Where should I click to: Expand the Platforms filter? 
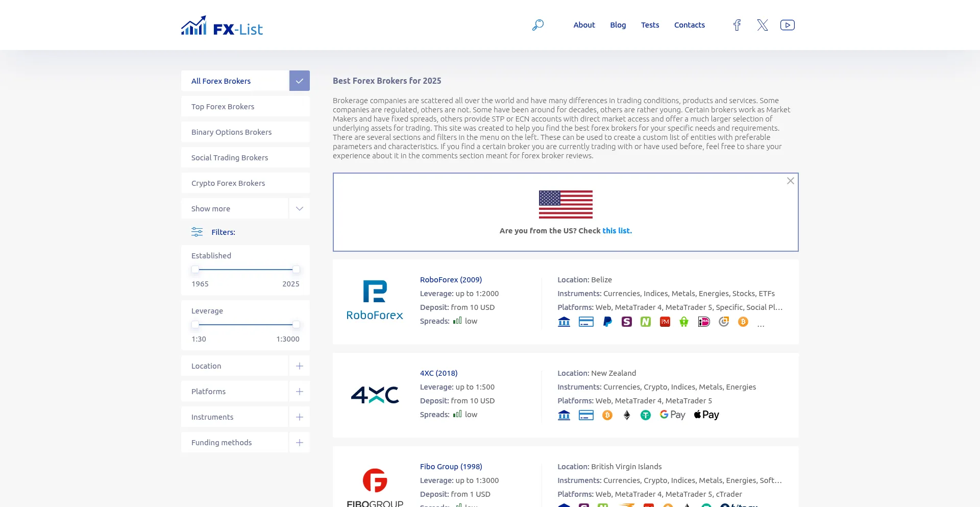point(299,392)
